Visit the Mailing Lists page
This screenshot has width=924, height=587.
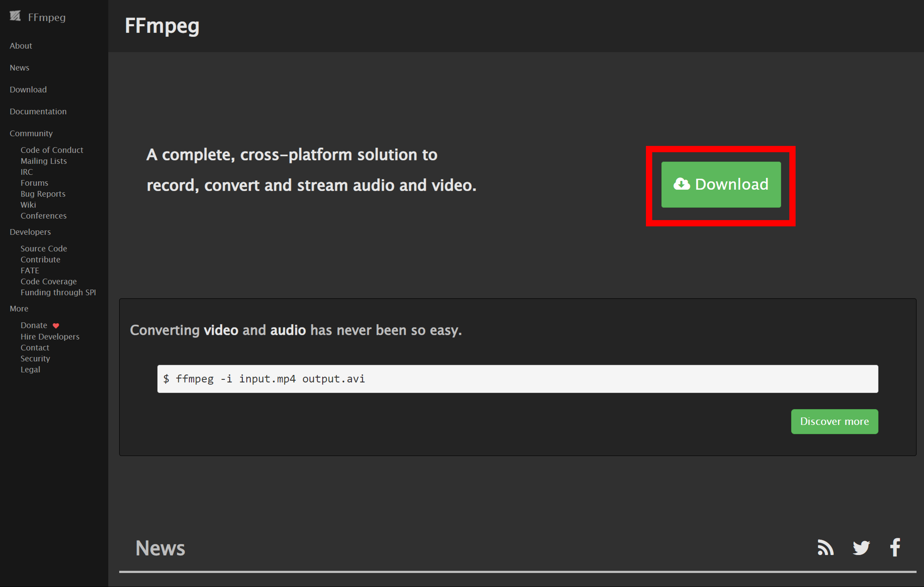(43, 161)
